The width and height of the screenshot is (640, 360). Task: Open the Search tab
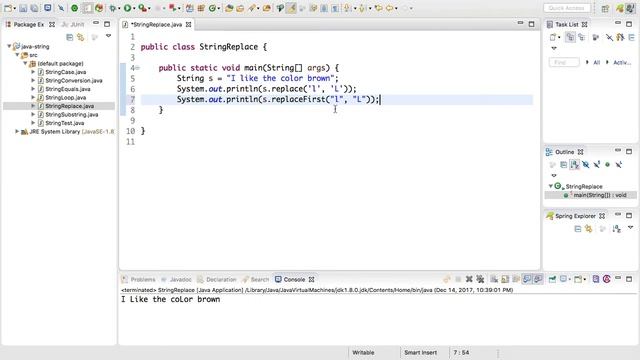tap(256, 280)
